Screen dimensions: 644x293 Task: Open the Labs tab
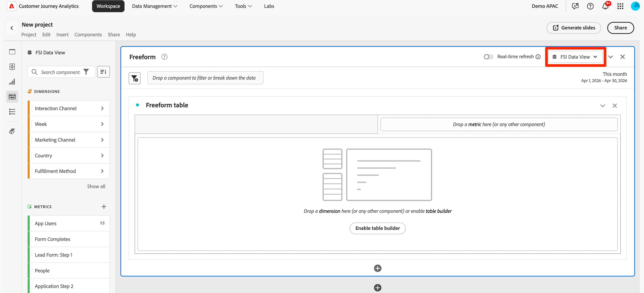tap(269, 6)
